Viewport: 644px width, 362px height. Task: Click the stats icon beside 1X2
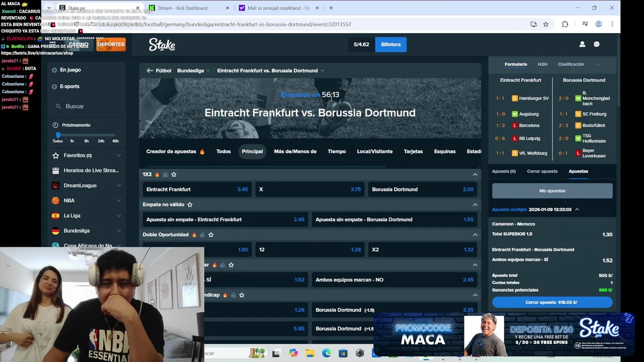click(x=166, y=174)
